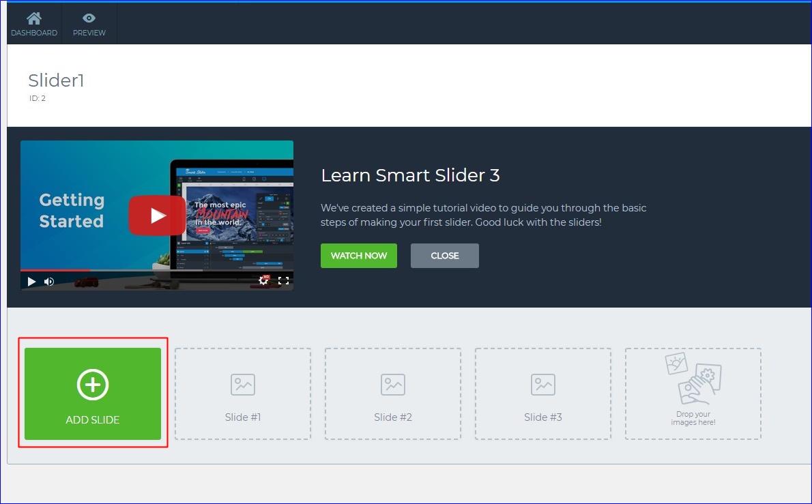Select the Slide #1 placeholder
Image resolution: width=812 pixels, height=504 pixels.
[243, 394]
